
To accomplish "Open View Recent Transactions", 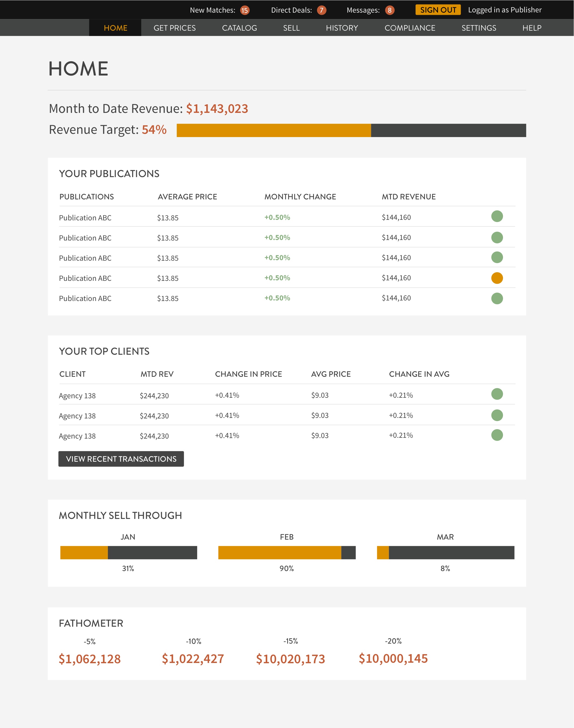I will 121,459.
